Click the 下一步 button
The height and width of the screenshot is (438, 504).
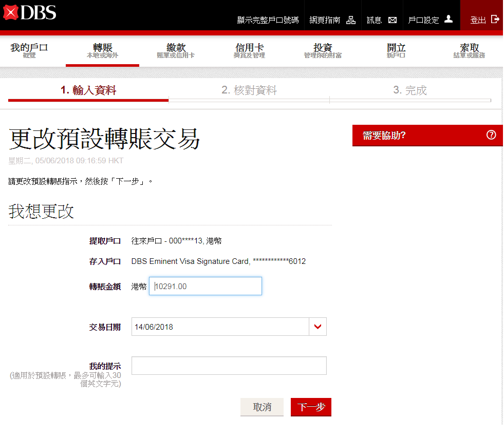point(311,407)
